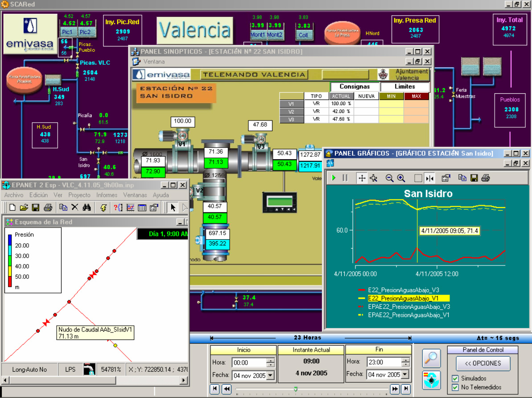532x398 pixels.
Task: Open a file with EPANET folder icon
Action: coord(24,207)
